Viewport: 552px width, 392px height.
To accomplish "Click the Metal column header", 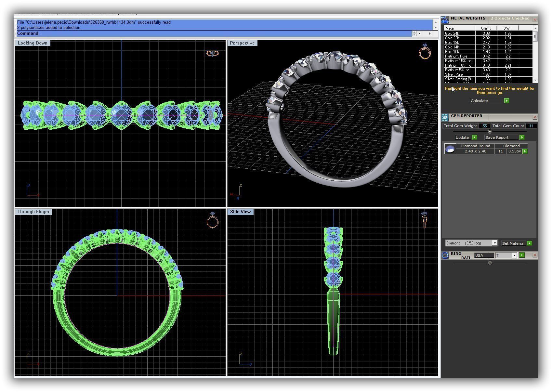I will pyautogui.click(x=459, y=28).
